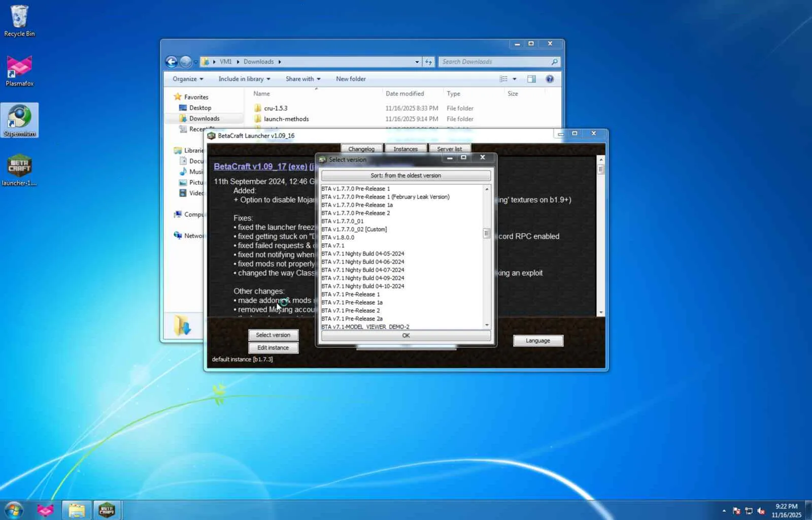Screen dimensions: 812x520
Task: Click the Select version button
Action: coord(273,335)
